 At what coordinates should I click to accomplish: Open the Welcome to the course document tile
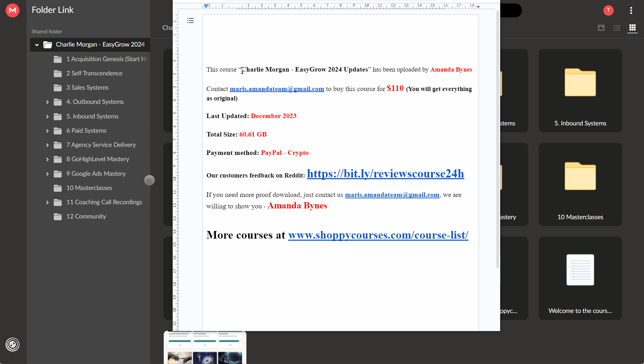[x=580, y=278]
